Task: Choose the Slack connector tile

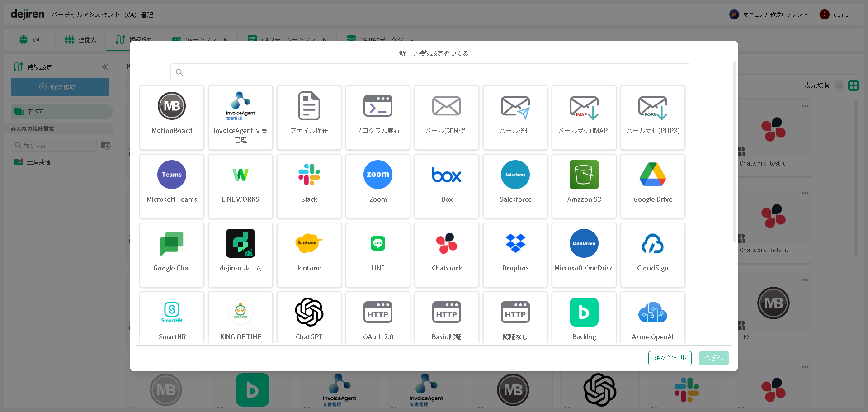Action: click(x=309, y=175)
